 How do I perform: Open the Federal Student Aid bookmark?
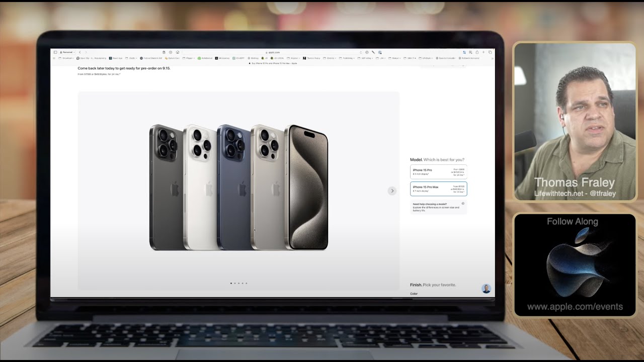[x=151, y=58]
